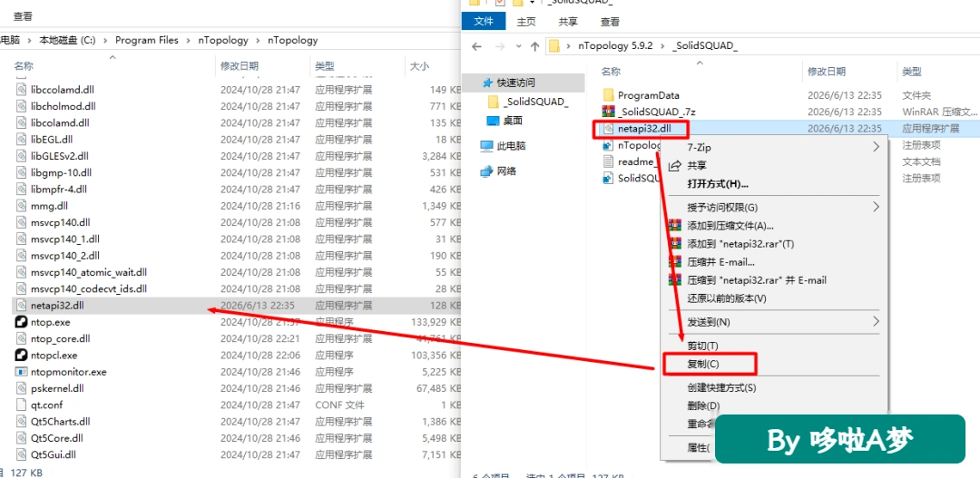980x478 pixels.
Task: Choose Cut in the context menu
Action: point(702,346)
